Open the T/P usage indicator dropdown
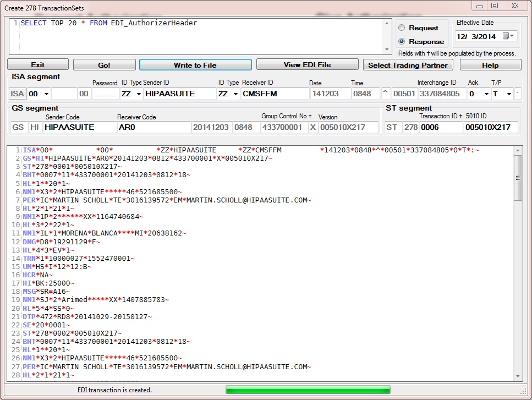The height and width of the screenshot is (400, 532). pos(509,94)
